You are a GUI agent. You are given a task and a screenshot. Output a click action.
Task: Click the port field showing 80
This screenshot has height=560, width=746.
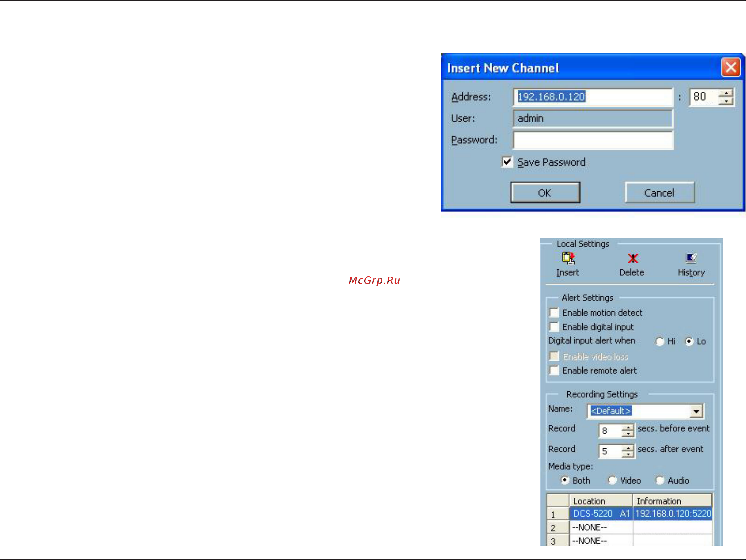click(704, 97)
